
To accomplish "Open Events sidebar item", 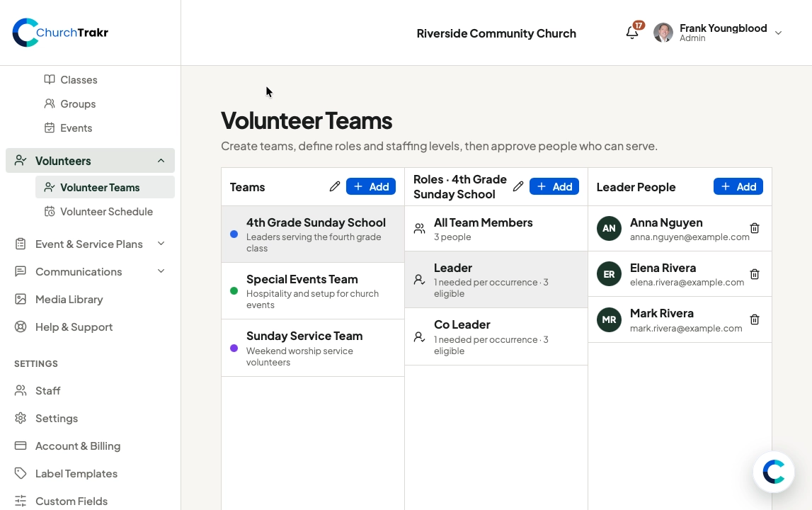I will click(x=76, y=128).
